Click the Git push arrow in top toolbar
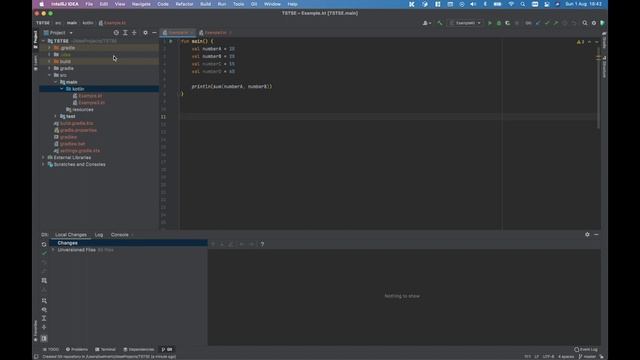This screenshot has height=360, width=640. pyautogui.click(x=556, y=23)
